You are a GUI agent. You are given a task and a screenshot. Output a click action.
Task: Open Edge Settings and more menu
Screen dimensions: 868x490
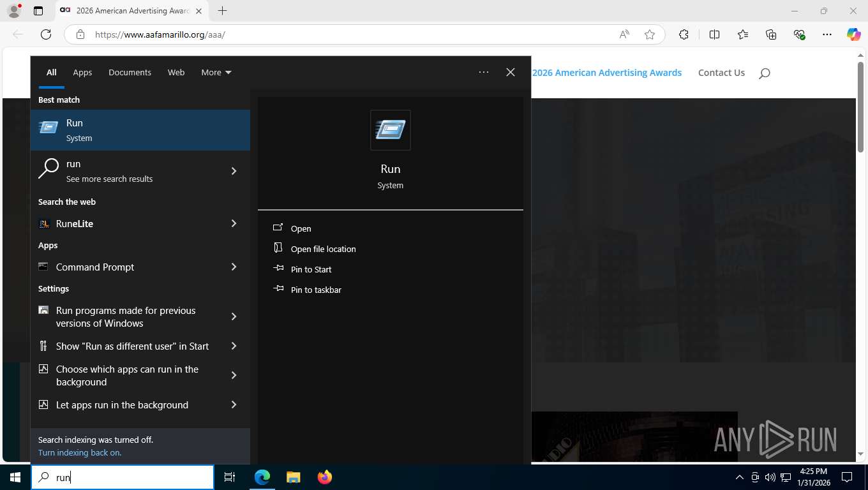827,34
